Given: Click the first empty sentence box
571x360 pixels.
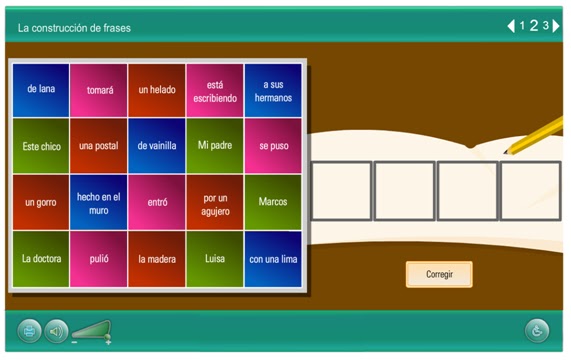Looking at the screenshot, I should (342, 191).
